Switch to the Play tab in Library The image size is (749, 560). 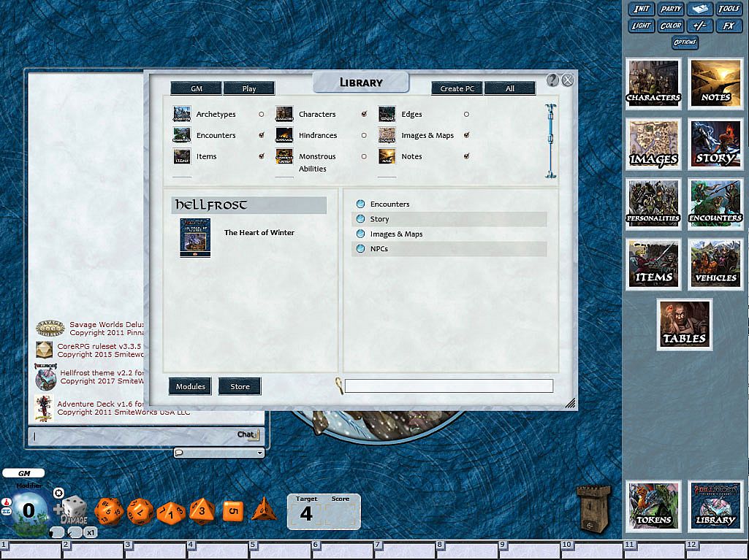click(249, 88)
